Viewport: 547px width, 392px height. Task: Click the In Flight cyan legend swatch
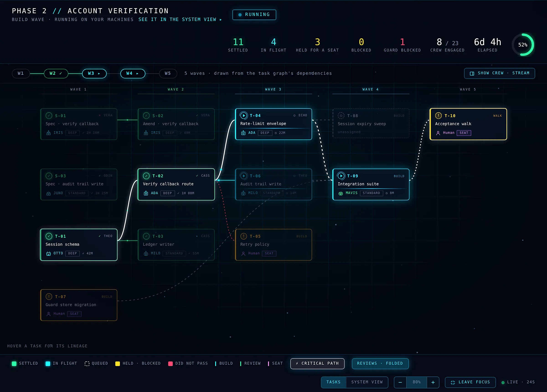coord(48,364)
